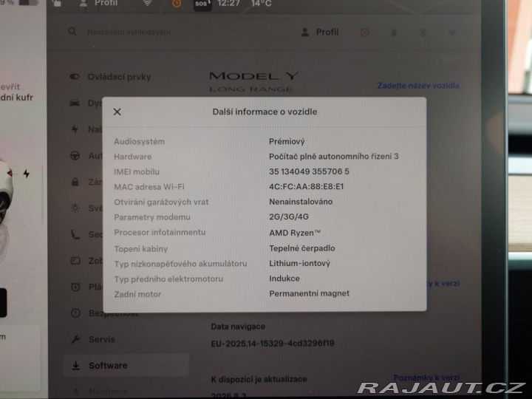Click the SOS indicator in status bar

tap(202, 4)
